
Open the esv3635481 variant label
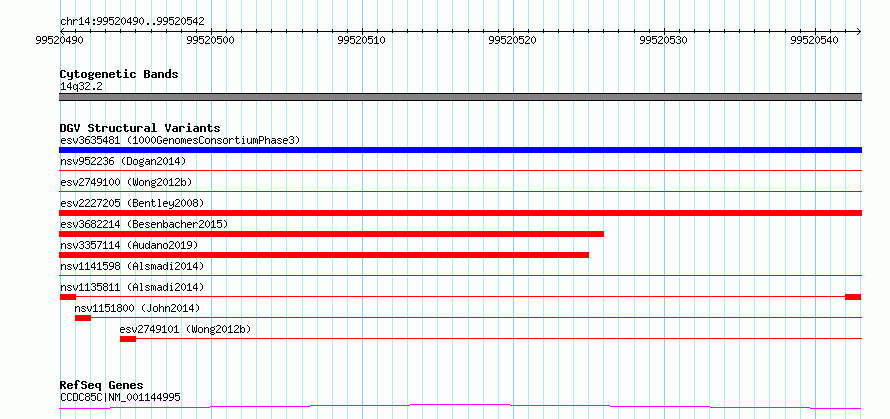180,140
